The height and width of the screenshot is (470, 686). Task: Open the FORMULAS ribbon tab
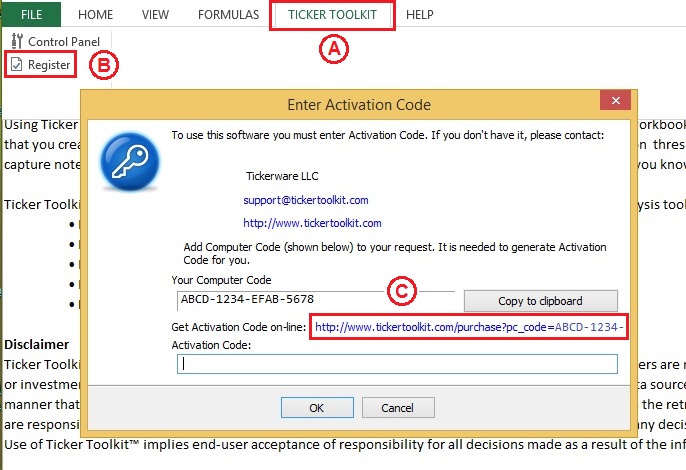tap(228, 15)
